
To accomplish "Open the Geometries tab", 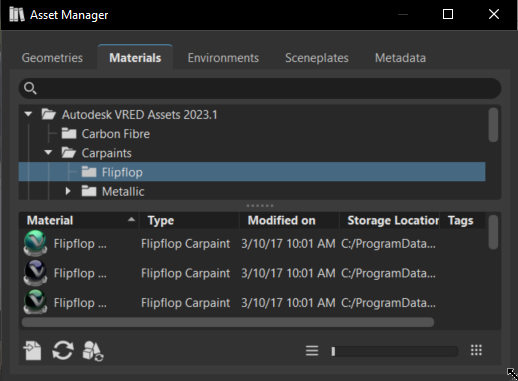I will click(x=52, y=58).
